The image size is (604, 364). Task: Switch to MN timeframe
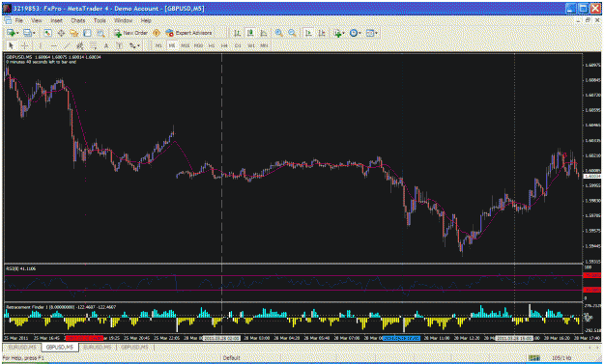click(x=264, y=45)
